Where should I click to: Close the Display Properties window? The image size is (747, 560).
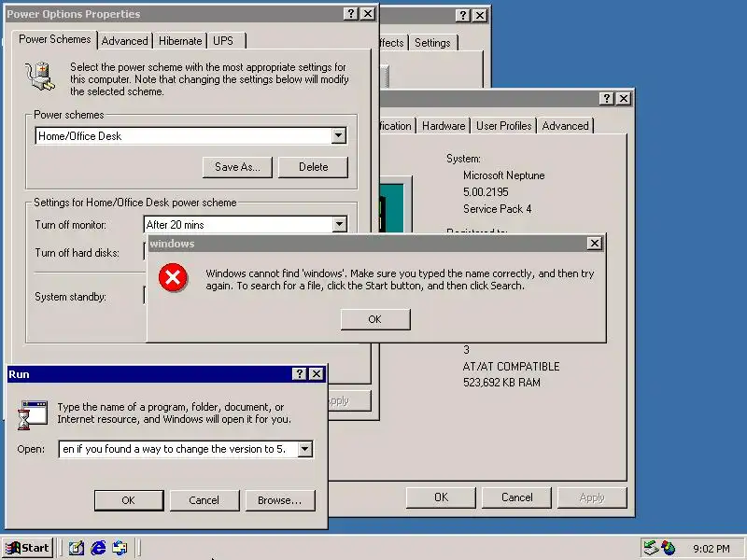(480, 15)
